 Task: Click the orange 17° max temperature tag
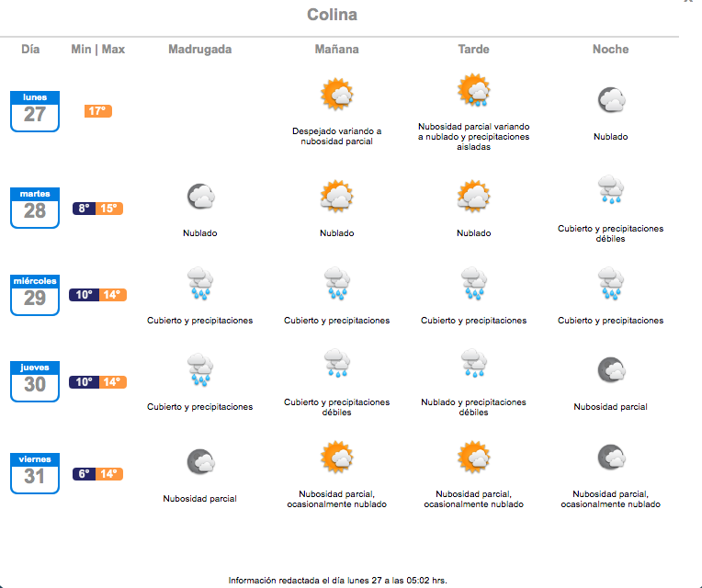98,111
